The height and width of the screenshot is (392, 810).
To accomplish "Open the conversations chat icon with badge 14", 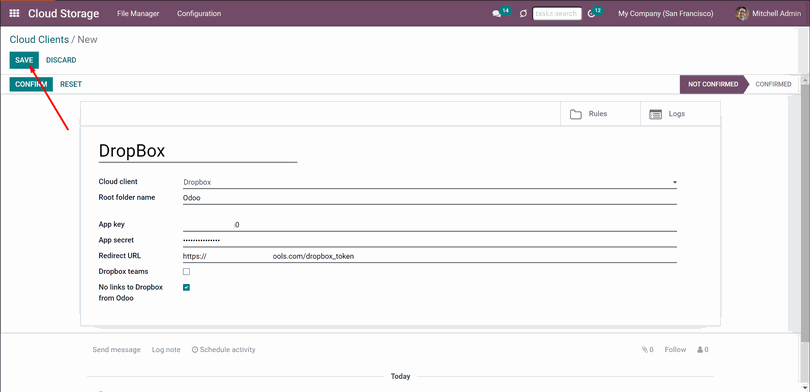I will (496, 14).
